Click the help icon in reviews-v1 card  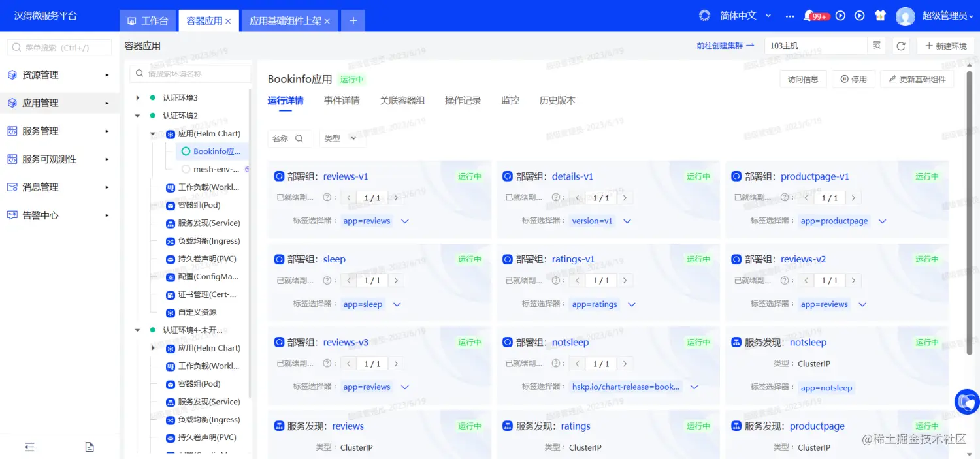[x=327, y=198]
